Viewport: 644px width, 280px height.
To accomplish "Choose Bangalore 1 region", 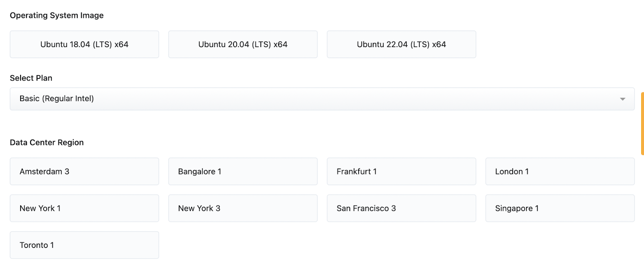I will pos(243,171).
